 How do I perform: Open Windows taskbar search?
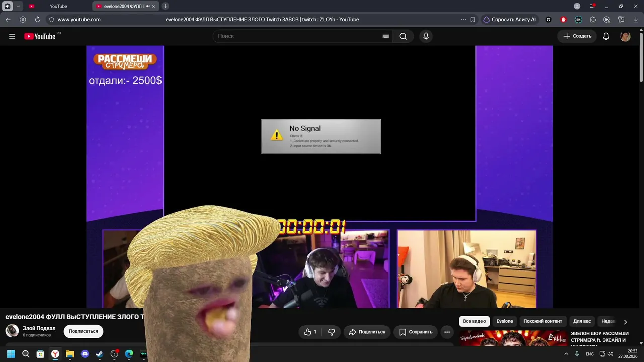pos(26,354)
